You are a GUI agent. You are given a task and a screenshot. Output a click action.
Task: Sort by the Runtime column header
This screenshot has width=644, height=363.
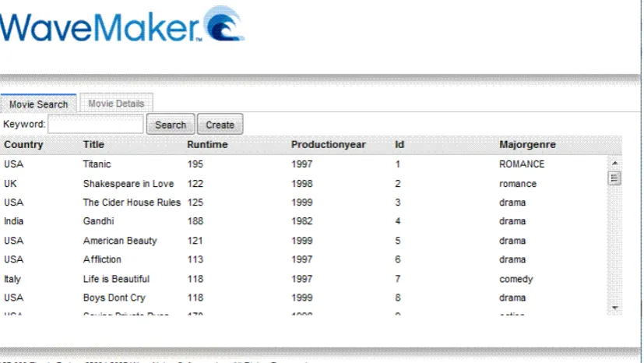coord(207,145)
